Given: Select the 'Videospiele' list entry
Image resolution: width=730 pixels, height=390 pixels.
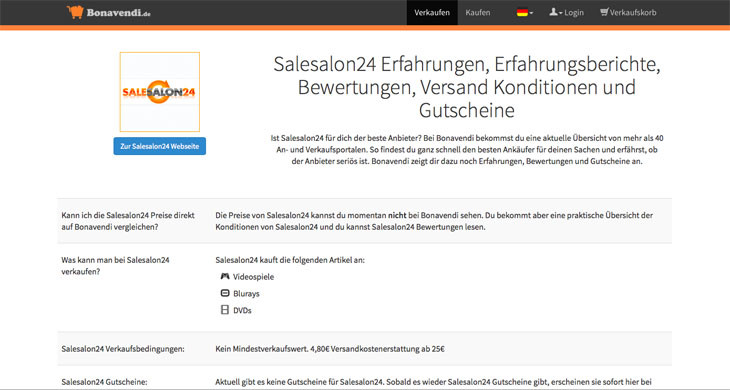Looking at the screenshot, I should pos(247,276).
